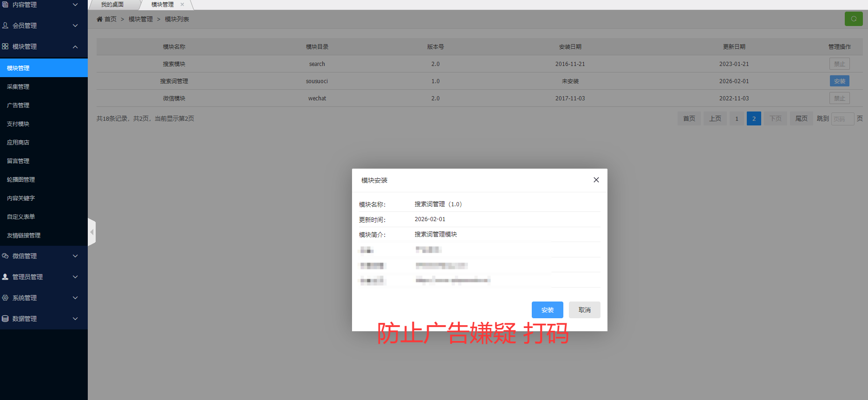
Task: Click the 更新日期 column header
Action: pyautogui.click(x=734, y=46)
